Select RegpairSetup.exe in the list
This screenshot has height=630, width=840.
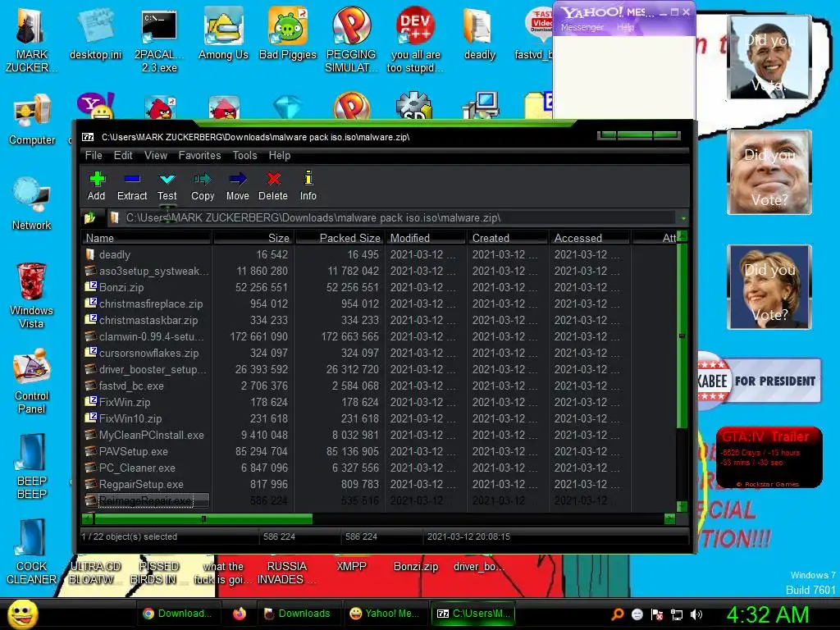coord(379,484)
